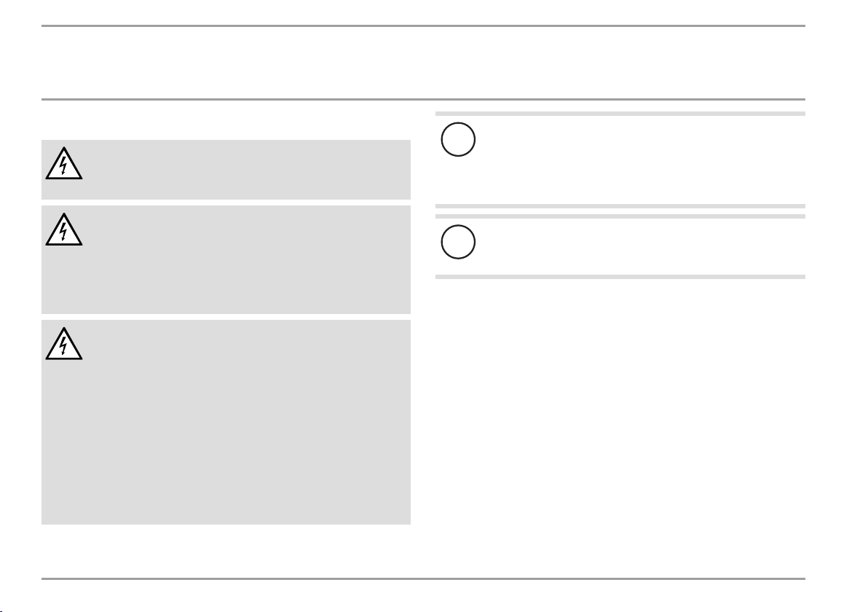Image resolution: width=868 pixels, height=612 pixels.
Task: Select the empty circle in the shorter note section
Action: [x=458, y=242]
